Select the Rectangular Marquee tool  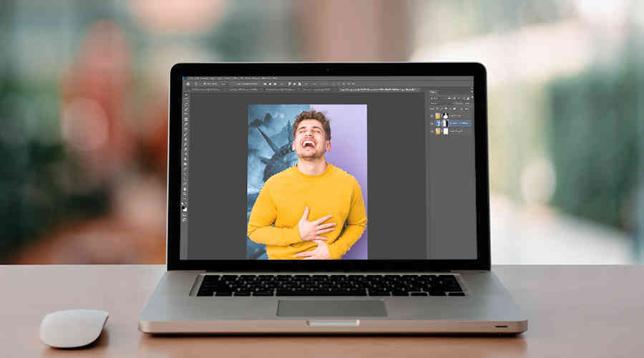click(186, 100)
